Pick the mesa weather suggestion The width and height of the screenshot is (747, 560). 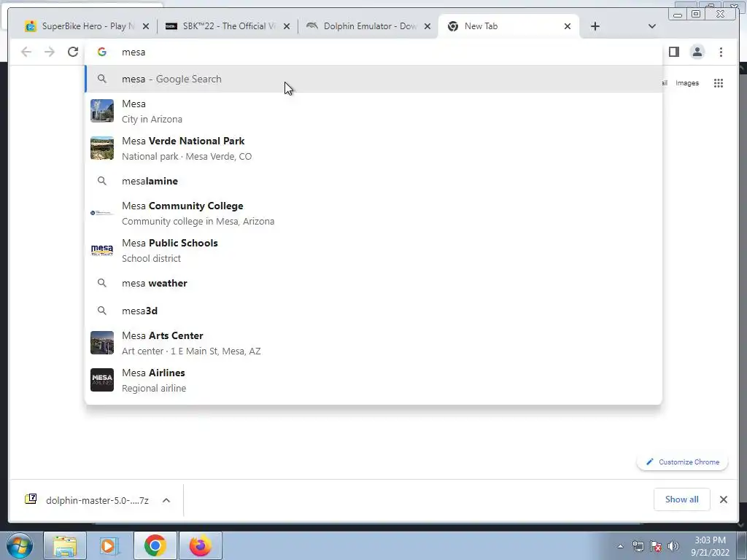point(373,283)
